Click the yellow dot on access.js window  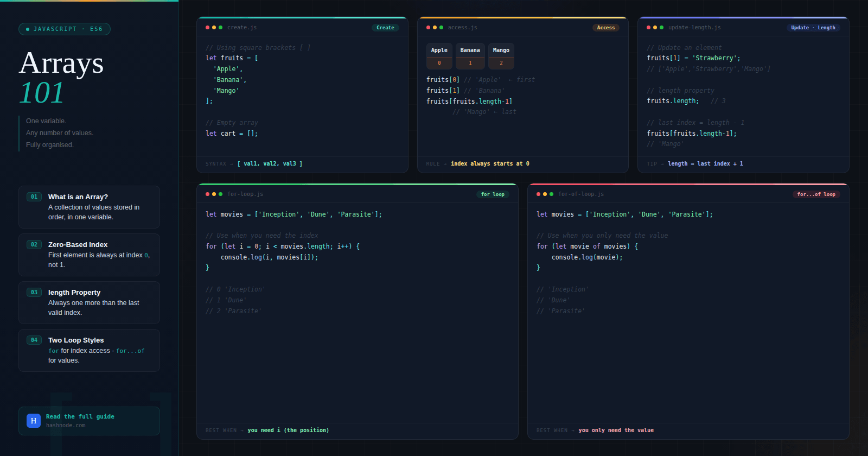(x=435, y=28)
